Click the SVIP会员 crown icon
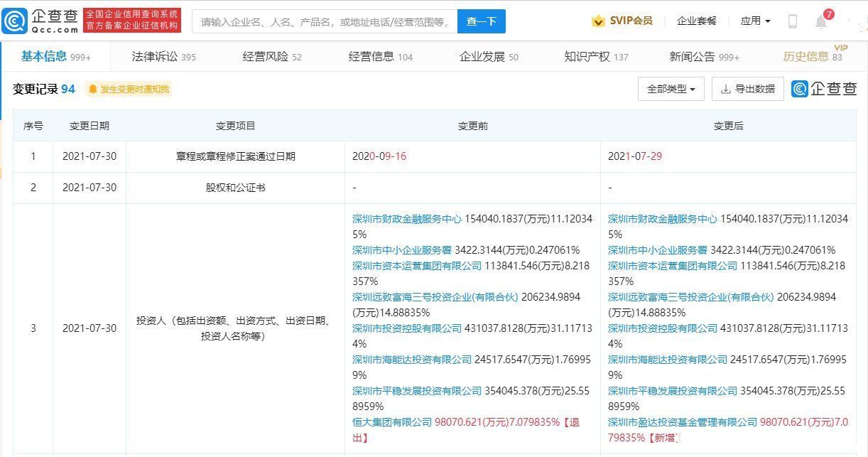The image size is (868, 457). coord(598,21)
